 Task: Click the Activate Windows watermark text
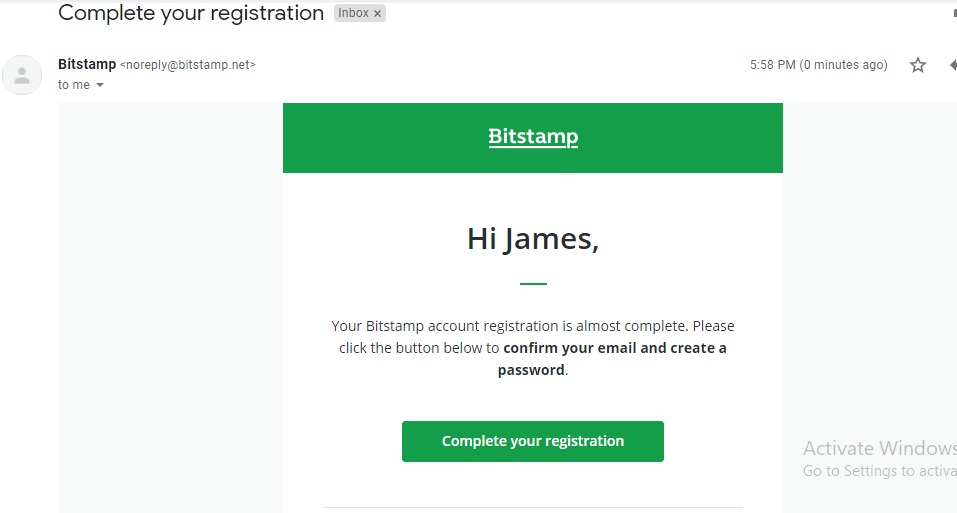[x=878, y=448]
